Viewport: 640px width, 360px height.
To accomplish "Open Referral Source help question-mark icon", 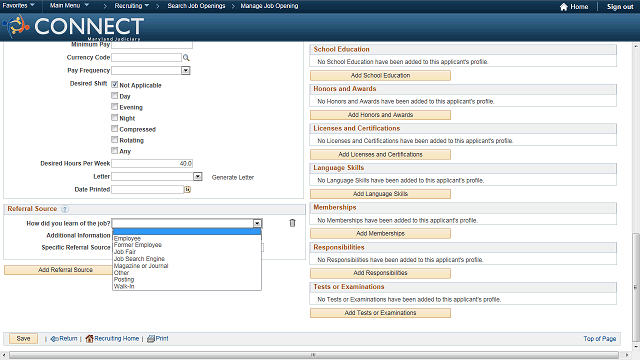I will click(x=64, y=209).
